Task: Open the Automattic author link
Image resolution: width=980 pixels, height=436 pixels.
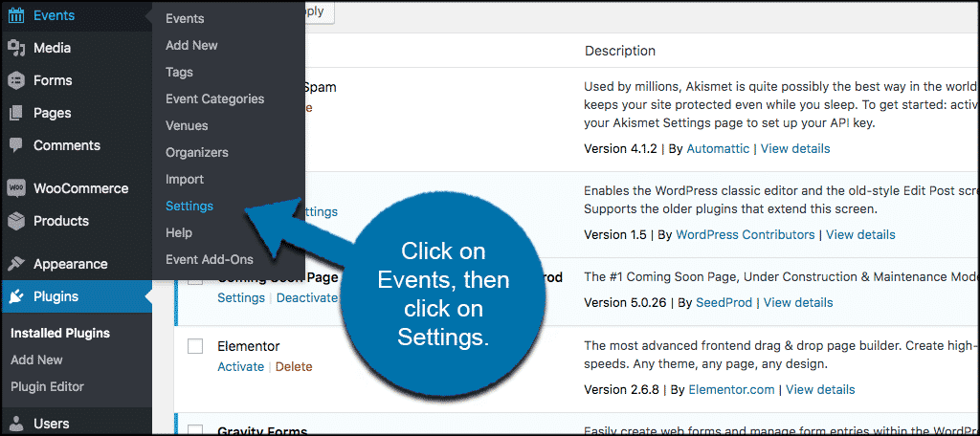Action: click(718, 148)
